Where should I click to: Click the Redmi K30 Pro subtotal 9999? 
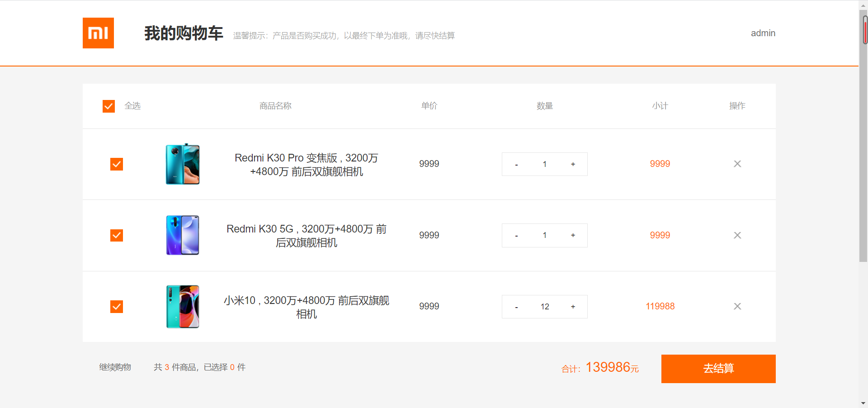point(660,164)
